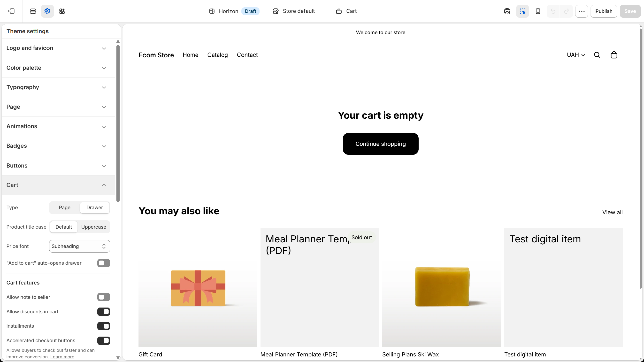Open the storefront cart bag icon
This screenshot has width=644, height=362.
[614, 55]
